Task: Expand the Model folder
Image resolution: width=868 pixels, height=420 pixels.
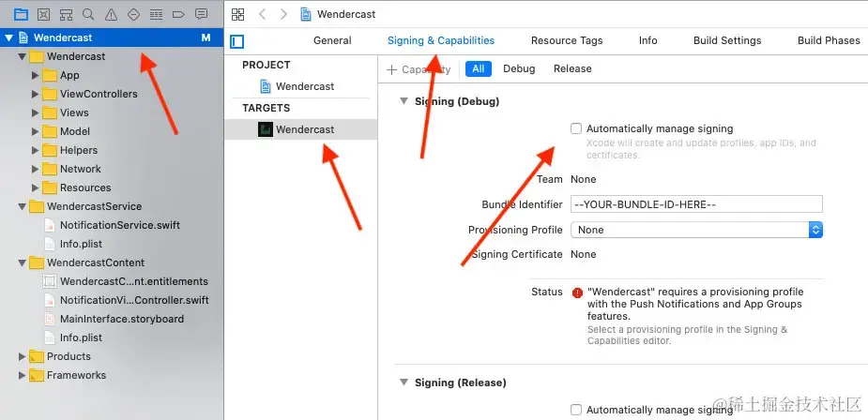Action: (x=36, y=131)
